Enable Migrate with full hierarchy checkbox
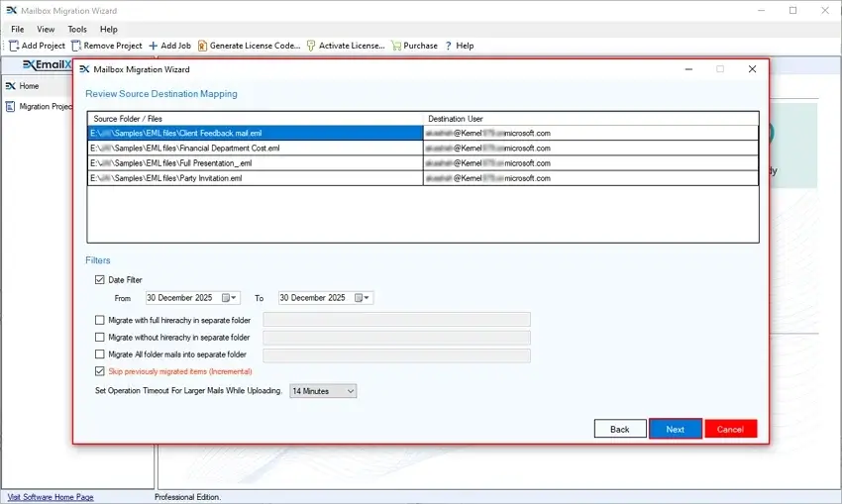This screenshot has height=504, width=842. tap(99, 320)
